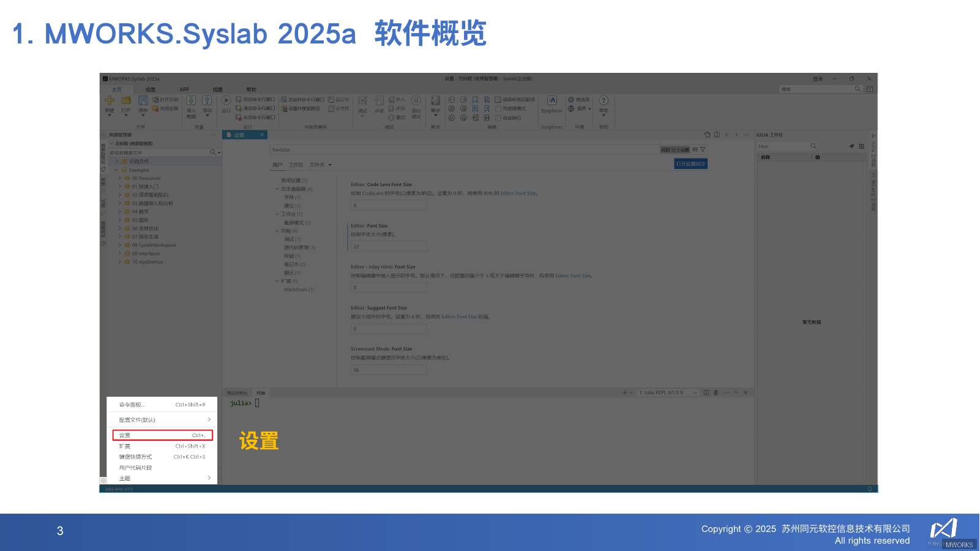
Task: Click the 导入数据 import data icon
Action: (190, 104)
